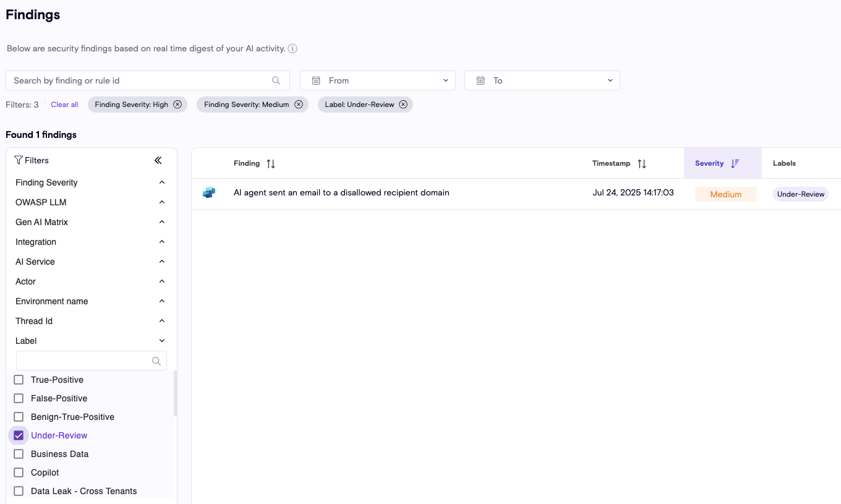841x504 pixels.
Task: Click the Clear all filters link
Action: 64,105
